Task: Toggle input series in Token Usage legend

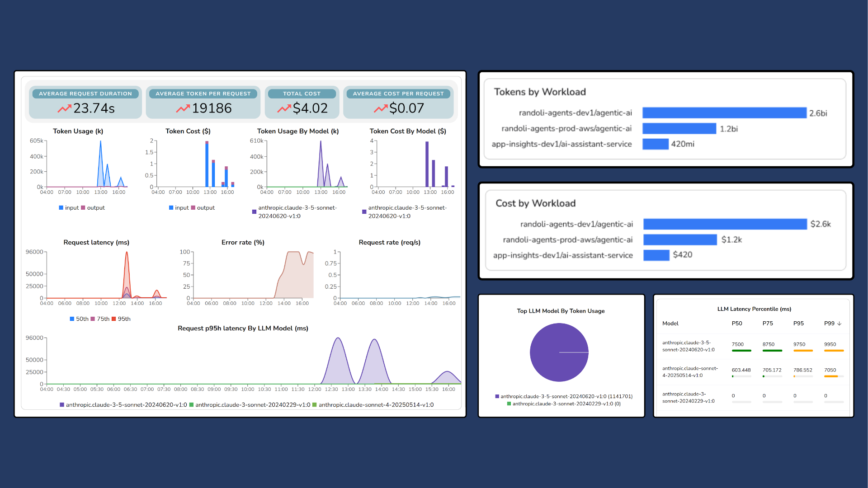Action: [x=69, y=208]
